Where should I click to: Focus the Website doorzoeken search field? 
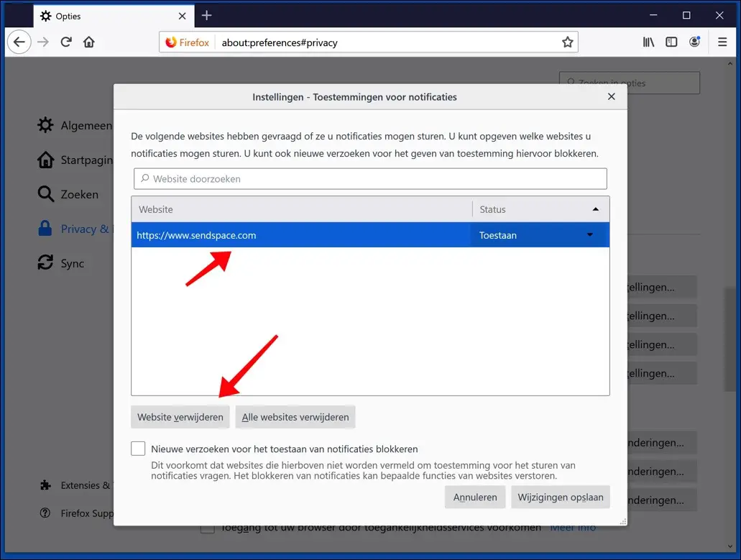pos(370,178)
